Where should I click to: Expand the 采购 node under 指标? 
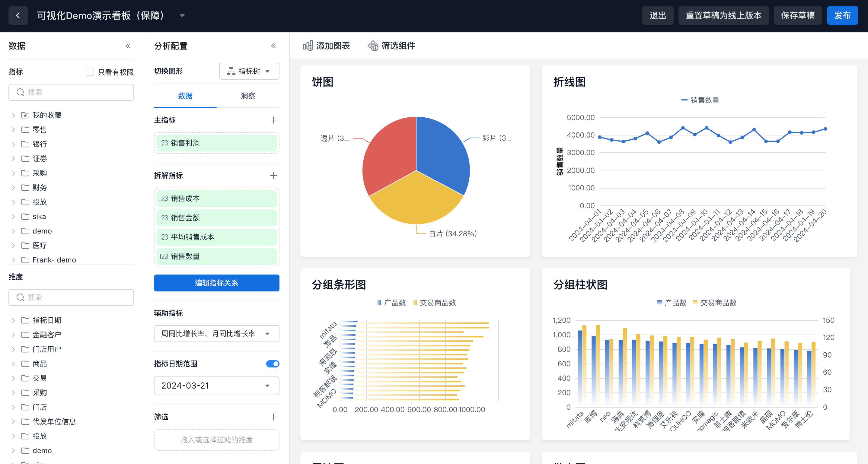coord(13,173)
